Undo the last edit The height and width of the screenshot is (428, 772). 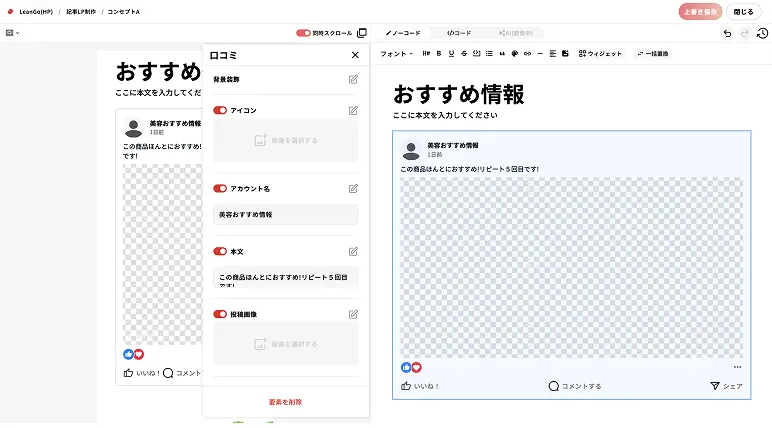(x=727, y=33)
